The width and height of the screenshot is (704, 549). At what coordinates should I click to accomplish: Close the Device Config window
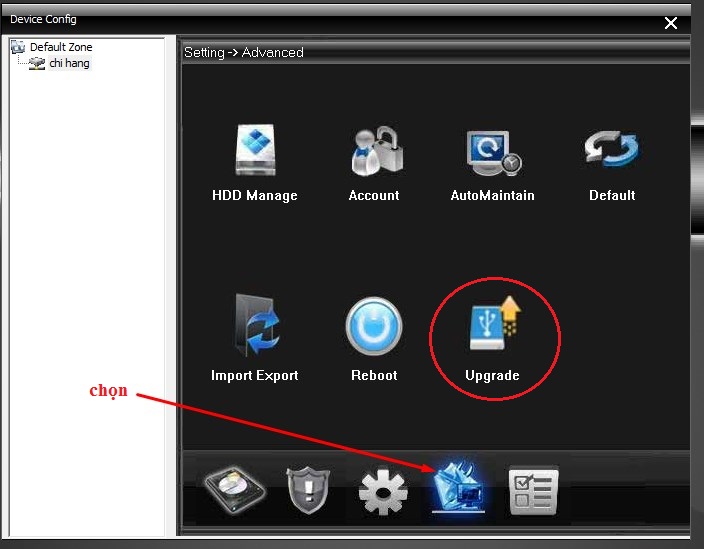click(x=671, y=22)
